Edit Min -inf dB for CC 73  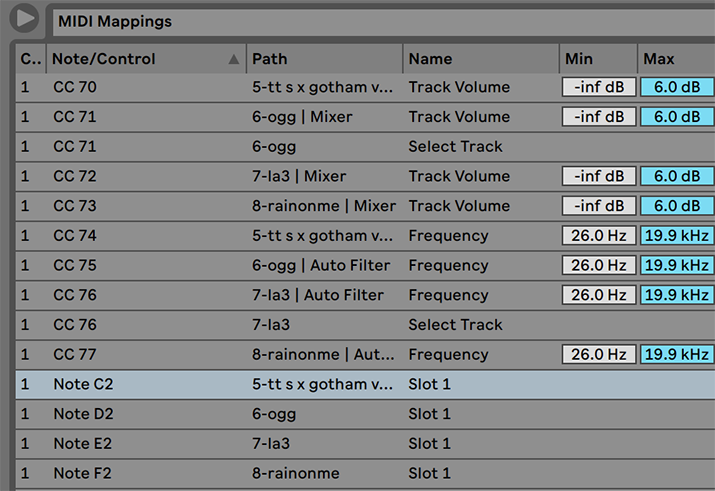[599, 206]
